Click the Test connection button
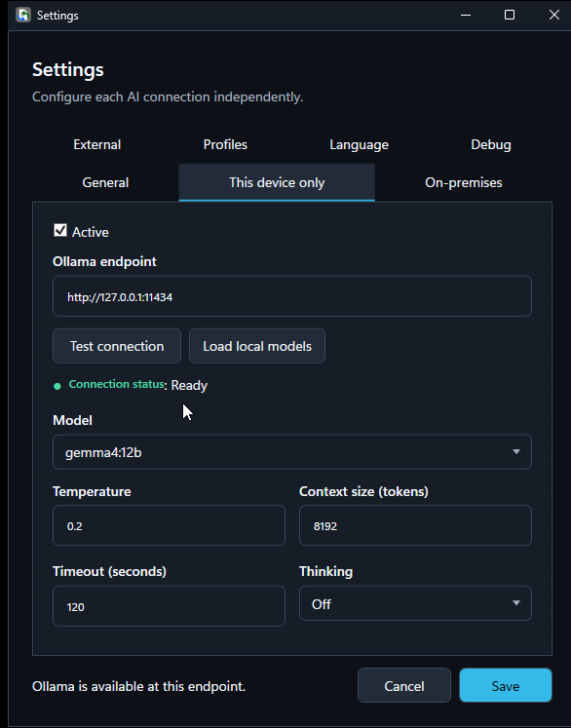The image size is (571, 728). tap(117, 346)
